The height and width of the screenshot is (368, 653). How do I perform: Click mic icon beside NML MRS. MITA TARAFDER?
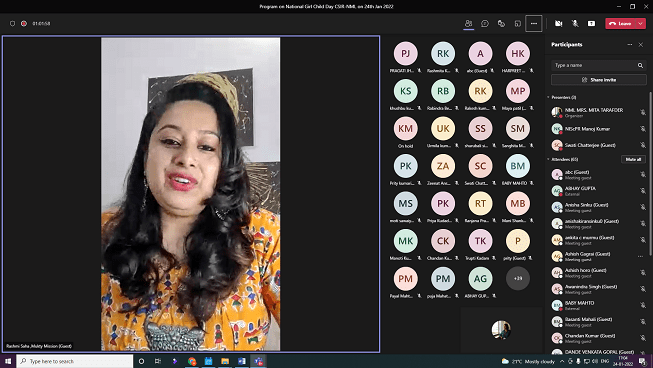coord(643,112)
